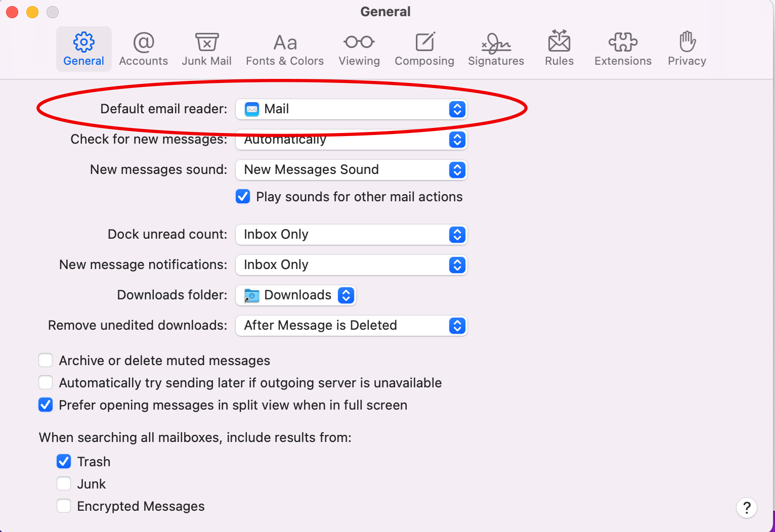Click the 'New messages sound:' label
This screenshot has width=775, height=532.
point(158,169)
